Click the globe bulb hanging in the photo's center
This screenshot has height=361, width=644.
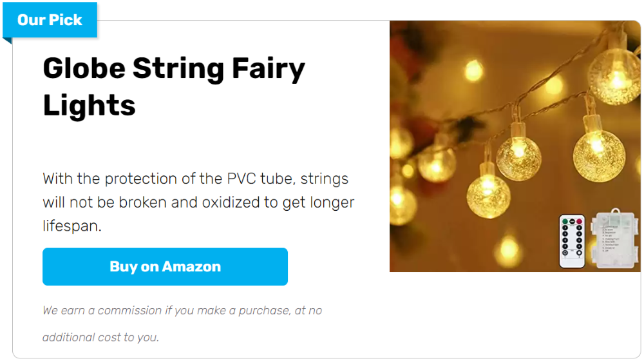518,159
